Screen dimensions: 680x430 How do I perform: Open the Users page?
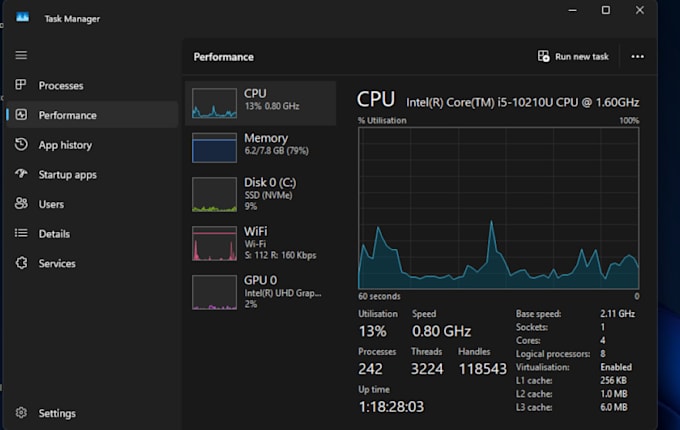(51, 204)
